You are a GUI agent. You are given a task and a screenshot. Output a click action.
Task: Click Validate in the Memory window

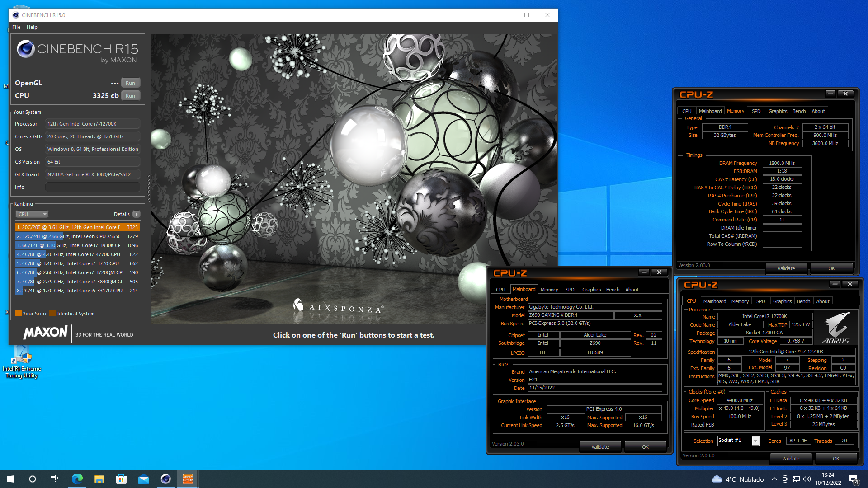(x=786, y=268)
